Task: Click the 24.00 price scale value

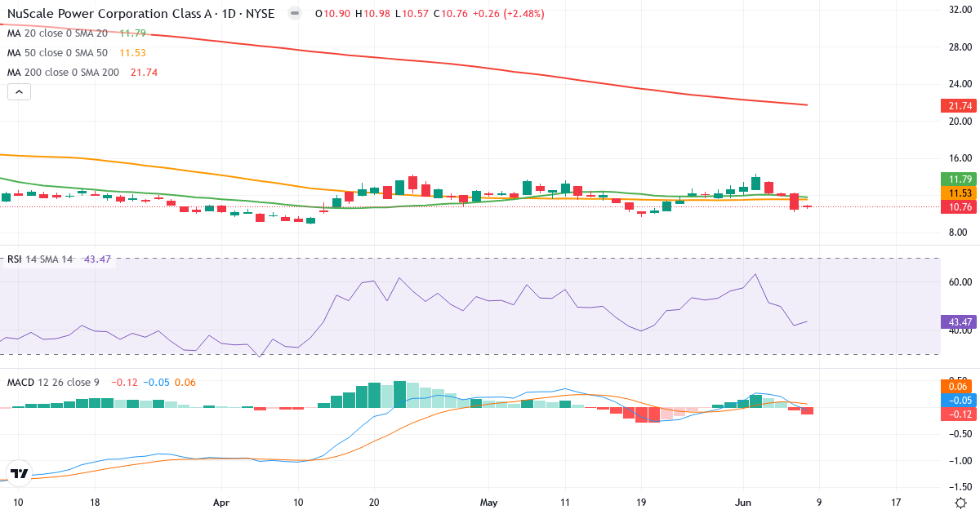Action: click(960, 84)
